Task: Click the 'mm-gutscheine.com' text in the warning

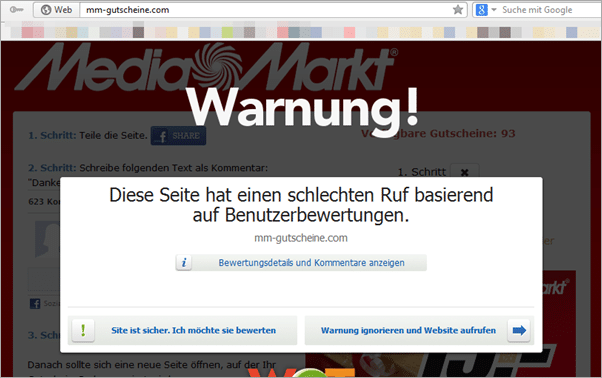Action: (301, 238)
